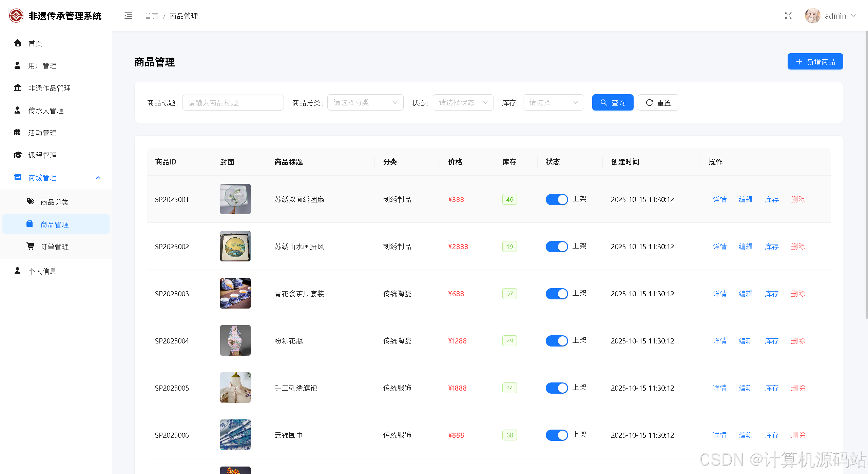Viewport: 868px width, 474px height.
Task: Toggle fullscreen mode icon
Action: 788,16
